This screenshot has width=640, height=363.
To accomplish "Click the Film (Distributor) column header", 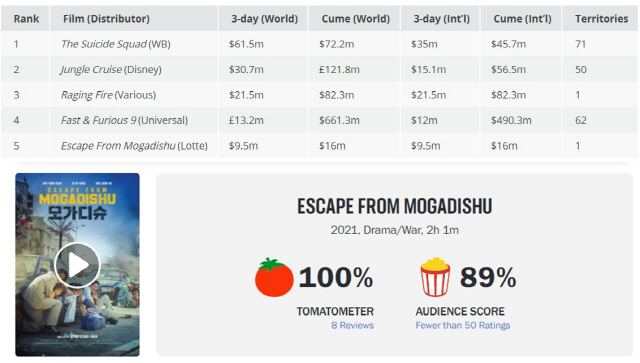I will (x=106, y=19).
